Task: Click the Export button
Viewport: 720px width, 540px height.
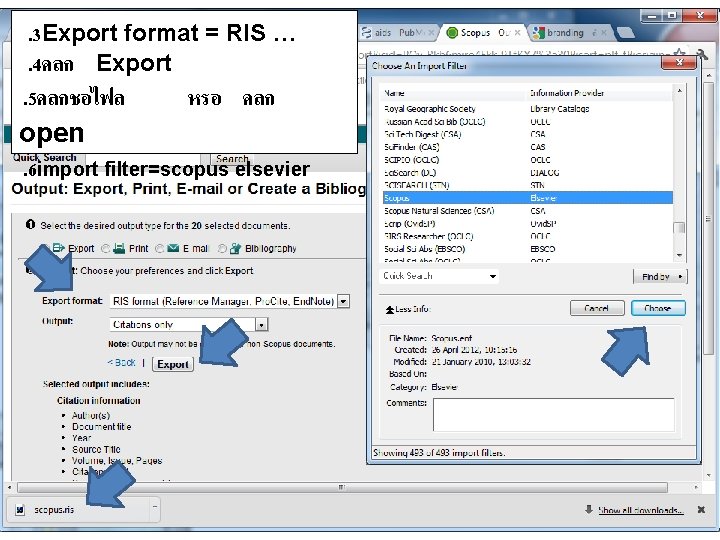Action: tap(173, 364)
